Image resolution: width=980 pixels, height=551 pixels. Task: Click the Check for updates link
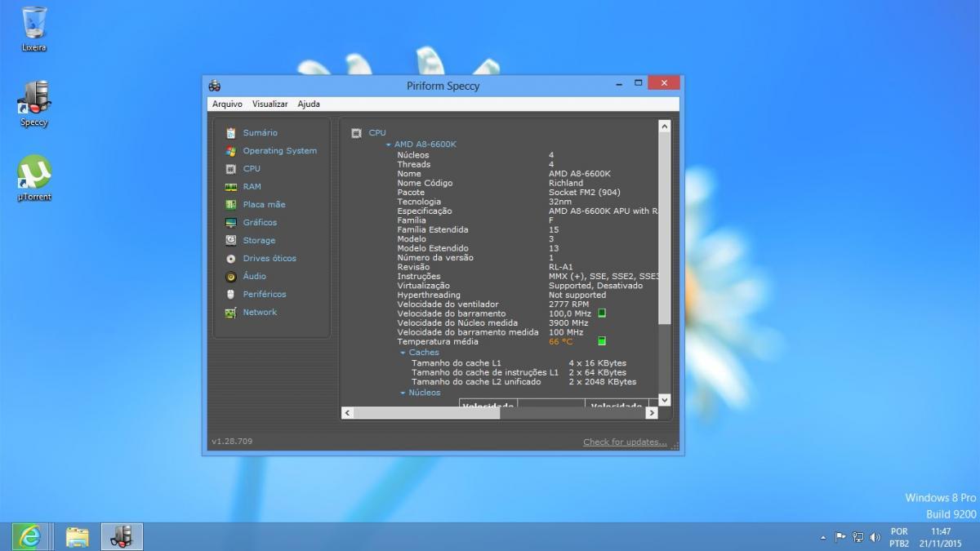click(625, 442)
